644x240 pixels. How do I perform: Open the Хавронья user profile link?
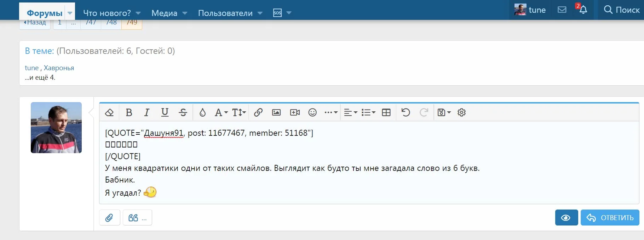[x=59, y=68]
